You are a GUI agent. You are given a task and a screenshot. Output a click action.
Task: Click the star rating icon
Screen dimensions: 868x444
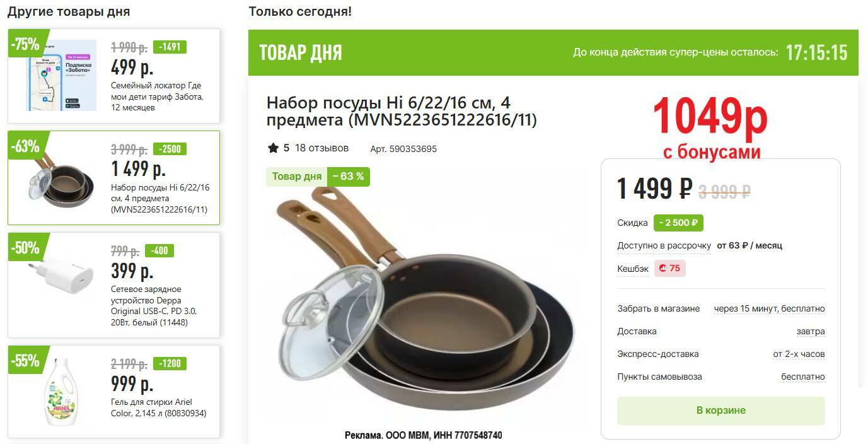click(x=273, y=148)
